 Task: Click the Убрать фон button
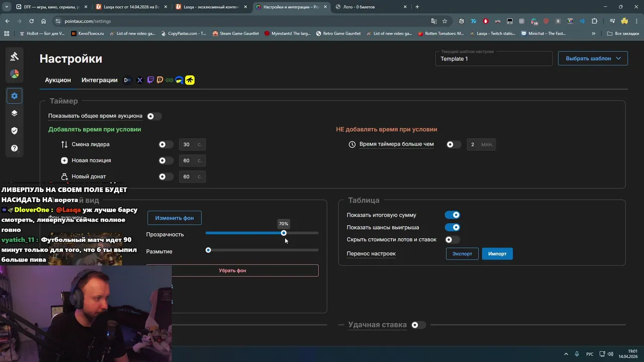coord(232,270)
